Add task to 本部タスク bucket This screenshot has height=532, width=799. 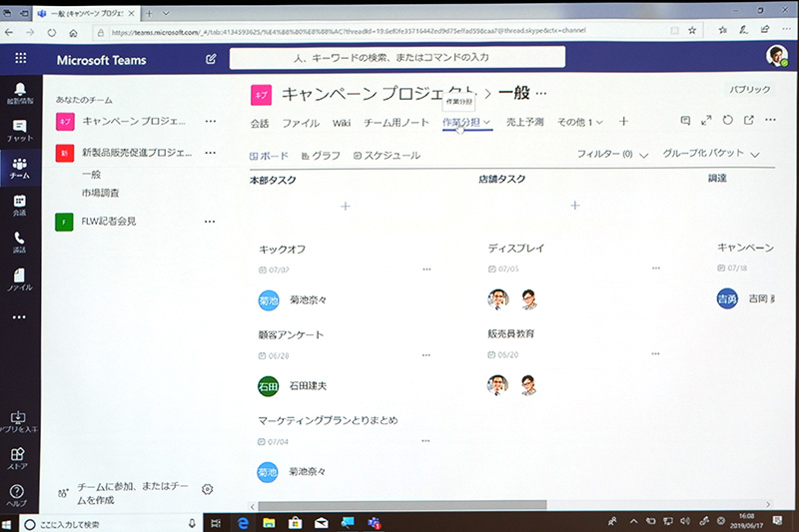coord(346,207)
